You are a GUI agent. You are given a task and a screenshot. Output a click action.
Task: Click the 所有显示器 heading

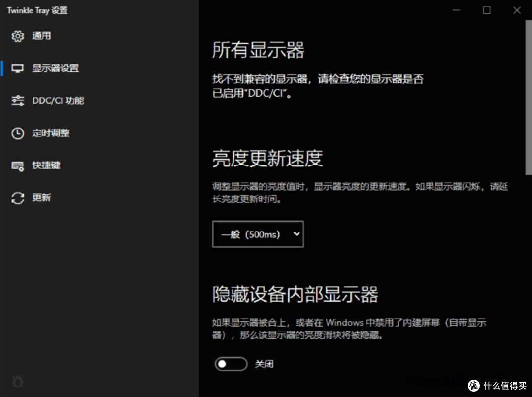pyautogui.click(x=258, y=50)
